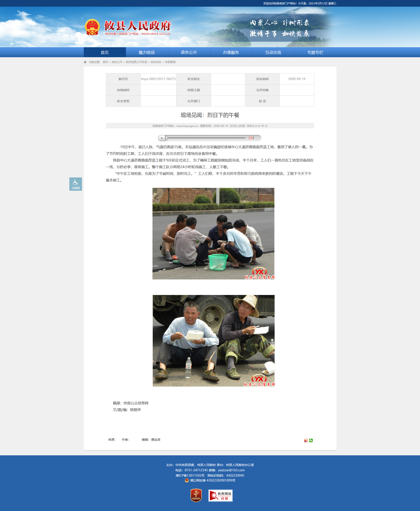Click the 无障碍 accessibility wheelchair icon
420x511 pixels.
pos(76,184)
